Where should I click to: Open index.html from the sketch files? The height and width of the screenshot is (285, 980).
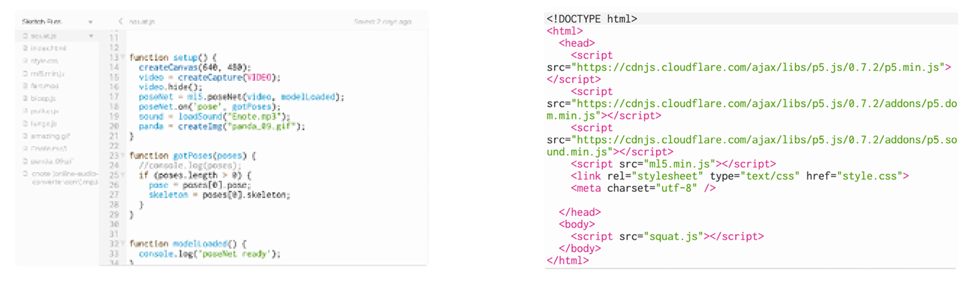[x=48, y=48]
